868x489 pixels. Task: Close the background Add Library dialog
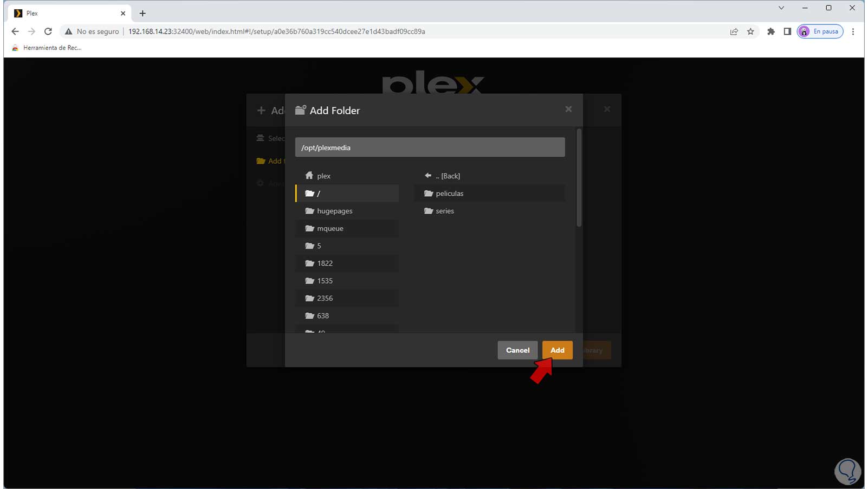[x=607, y=109]
